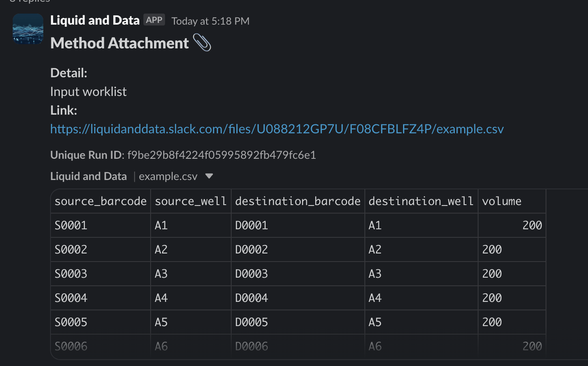This screenshot has width=588, height=366.
Task: Click the S0005 source barcode cell
Action: coord(101,322)
